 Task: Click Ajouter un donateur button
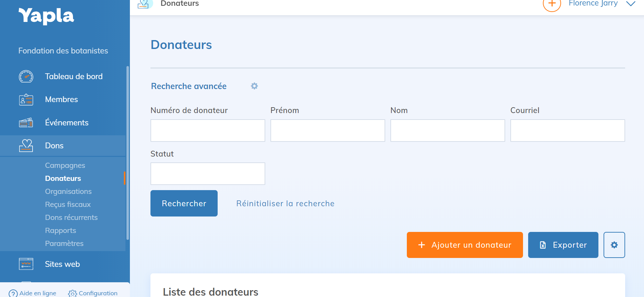coord(465,245)
